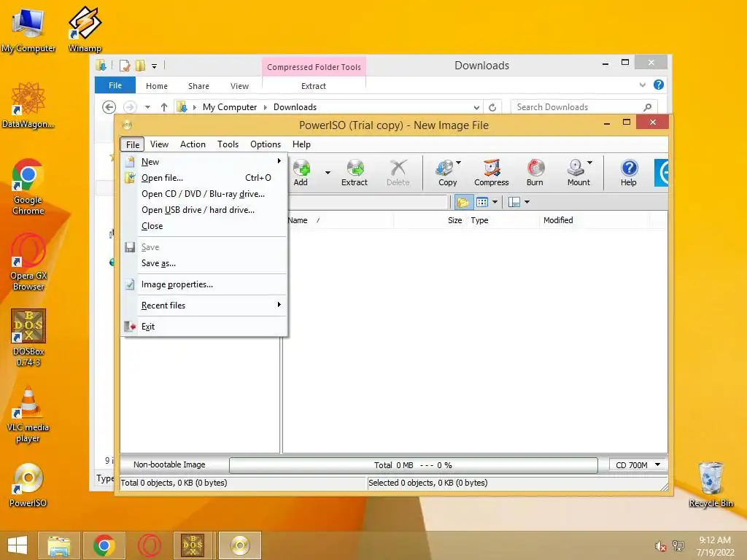Click the DOSBox taskbar button
The height and width of the screenshot is (560, 747).
click(x=193, y=545)
